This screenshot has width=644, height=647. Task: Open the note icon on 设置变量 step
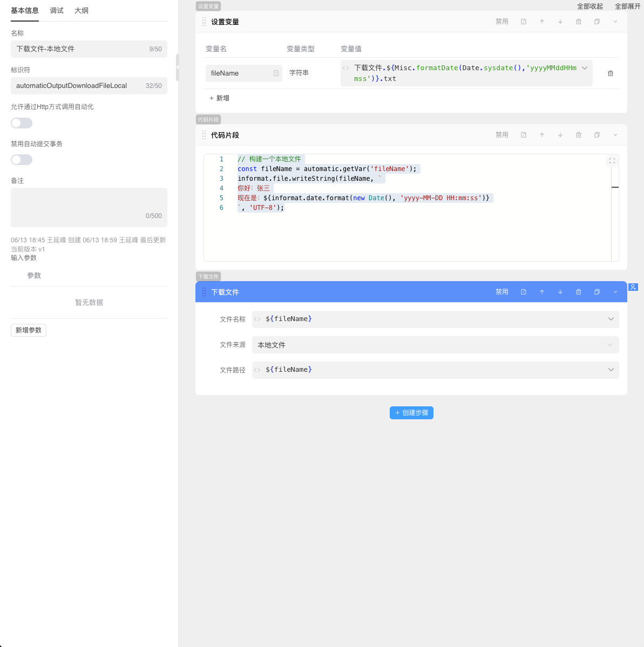(x=524, y=22)
